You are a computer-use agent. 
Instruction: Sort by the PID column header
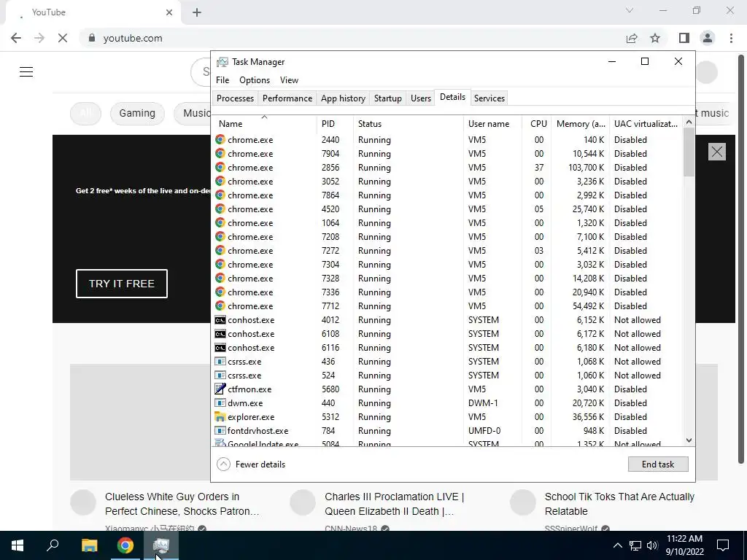tap(335, 124)
